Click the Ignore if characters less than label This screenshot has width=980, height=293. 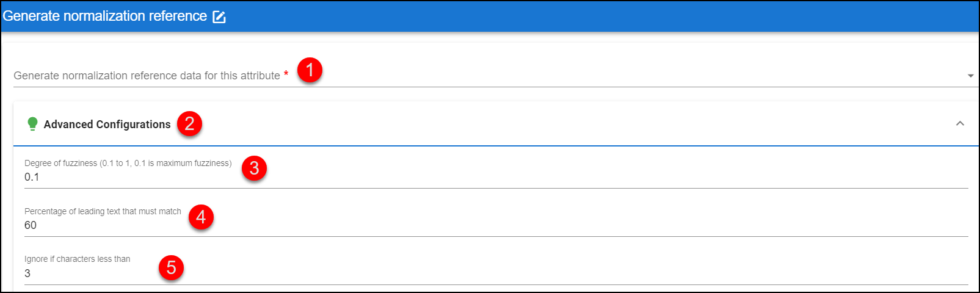[78, 259]
